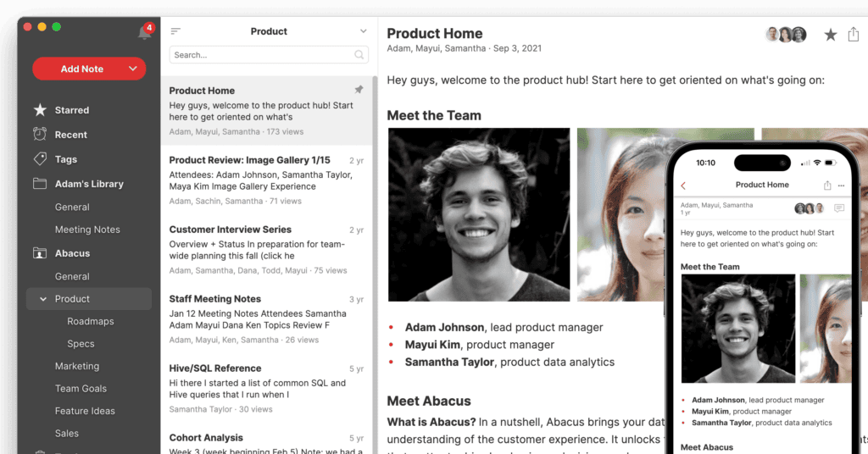Click the Product Home note title
The image size is (868, 454).
[x=435, y=33]
